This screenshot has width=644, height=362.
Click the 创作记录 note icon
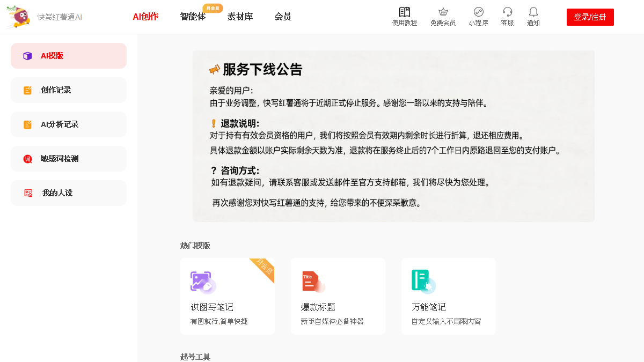tap(27, 90)
